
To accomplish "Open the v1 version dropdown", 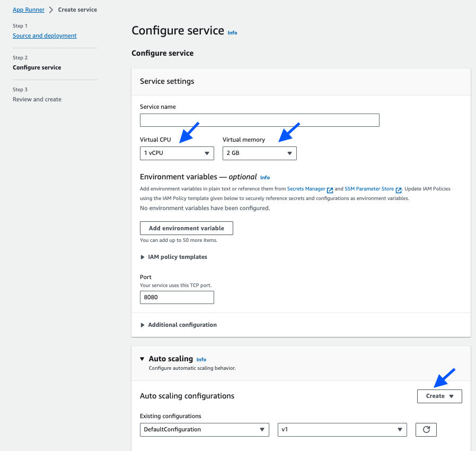I will (342, 429).
